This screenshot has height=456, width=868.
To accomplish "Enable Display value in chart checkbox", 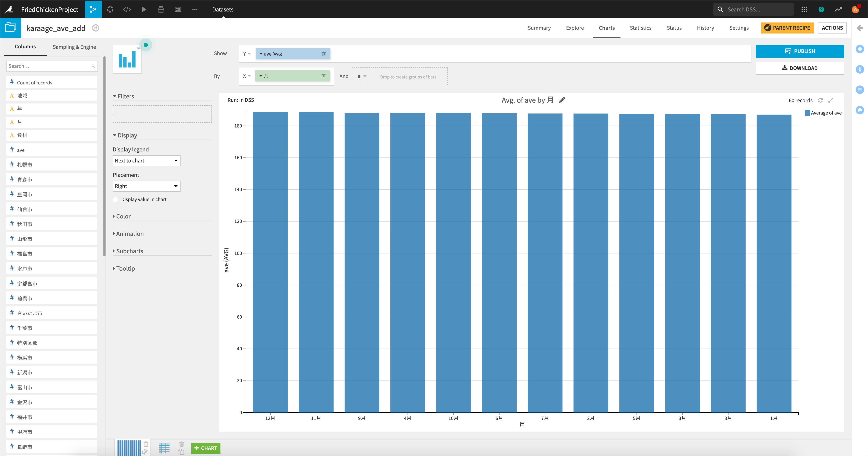I will (x=115, y=200).
